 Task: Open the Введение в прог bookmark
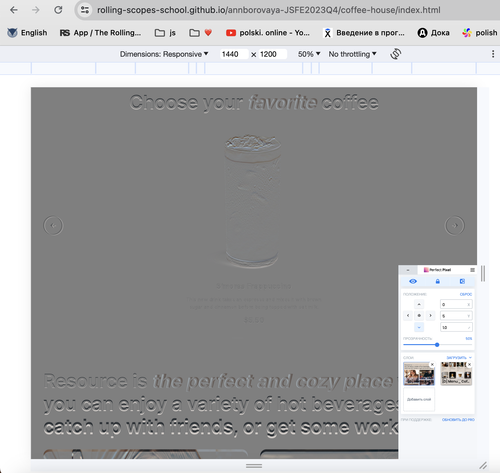point(364,33)
